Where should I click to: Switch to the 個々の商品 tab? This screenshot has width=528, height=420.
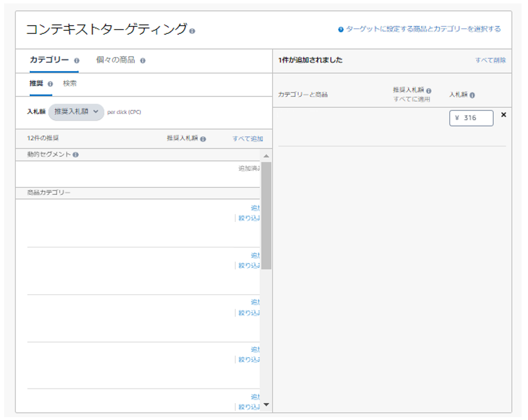pos(115,60)
